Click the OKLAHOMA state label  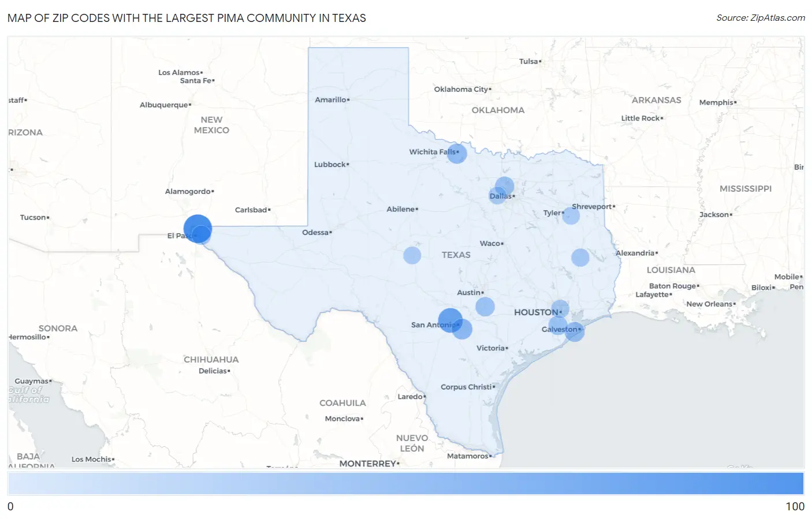(x=498, y=110)
